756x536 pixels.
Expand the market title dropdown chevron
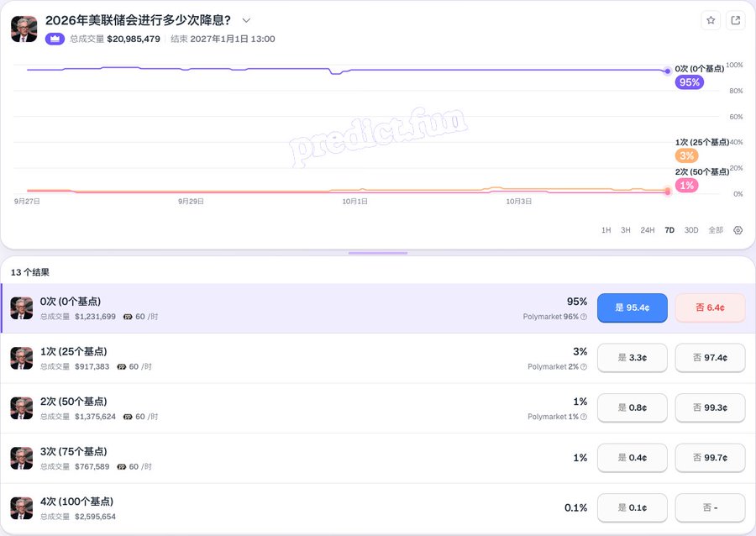coord(246,20)
